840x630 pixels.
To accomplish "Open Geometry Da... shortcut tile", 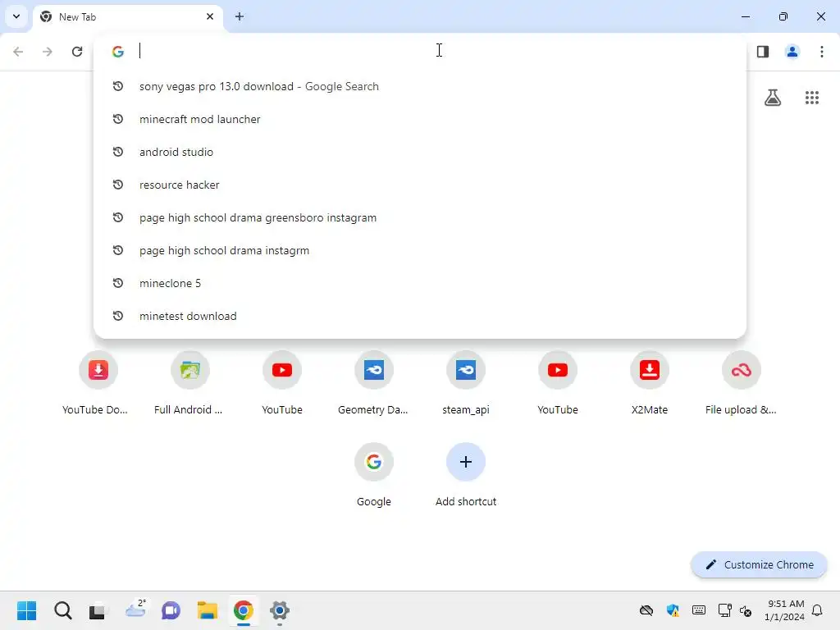I will [374, 382].
